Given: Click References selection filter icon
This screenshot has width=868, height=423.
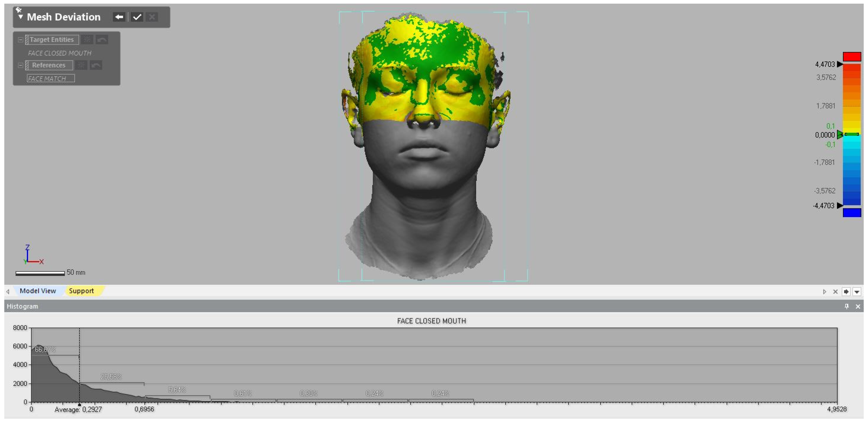Looking at the screenshot, I should point(81,65).
